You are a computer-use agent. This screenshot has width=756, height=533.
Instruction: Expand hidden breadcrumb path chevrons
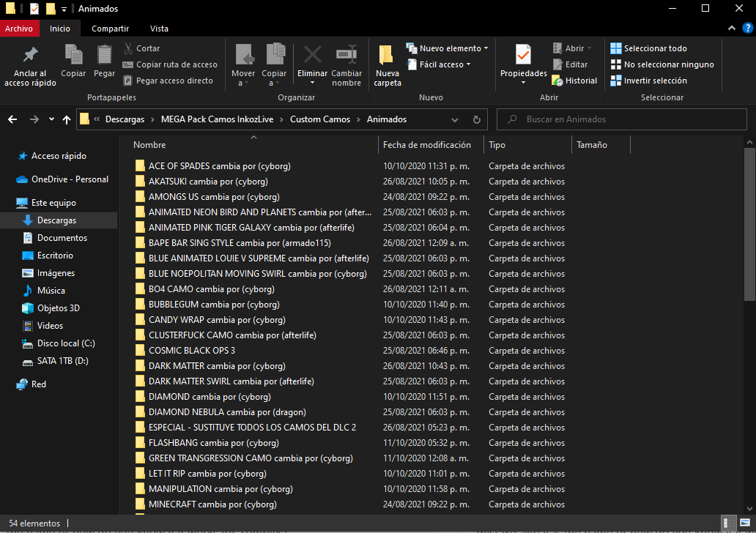[x=97, y=119]
